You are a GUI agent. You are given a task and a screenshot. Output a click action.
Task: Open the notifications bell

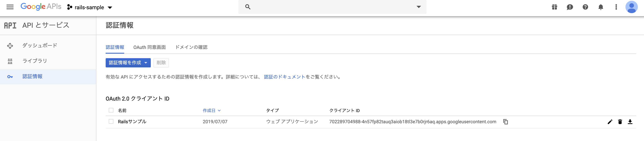click(601, 7)
